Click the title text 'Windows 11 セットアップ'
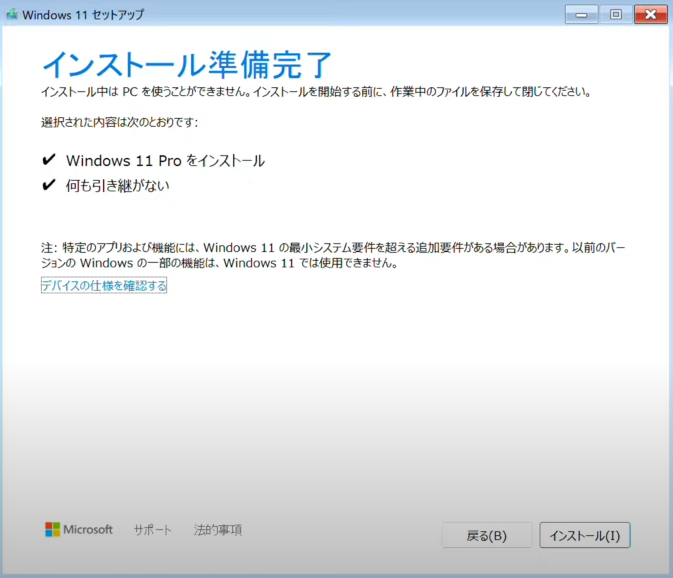Image resolution: width=673 pixels, height=578 pixels. click(x=83, y=15)
